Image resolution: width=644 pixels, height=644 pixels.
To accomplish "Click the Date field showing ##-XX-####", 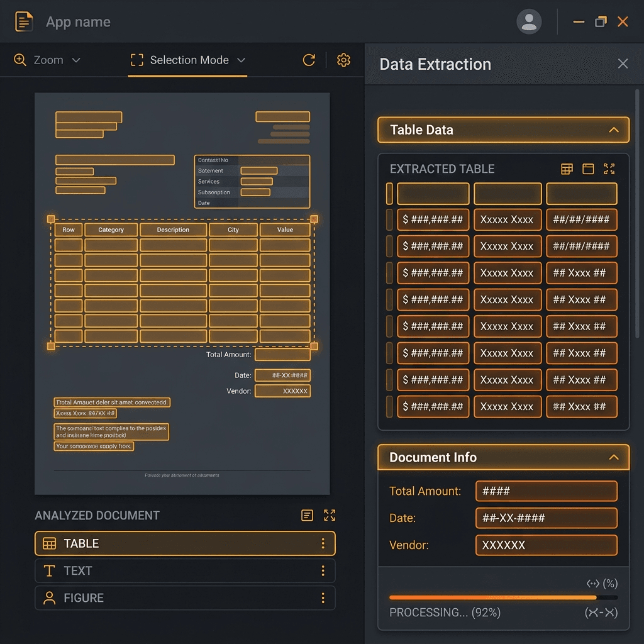I will click(547, 518).
